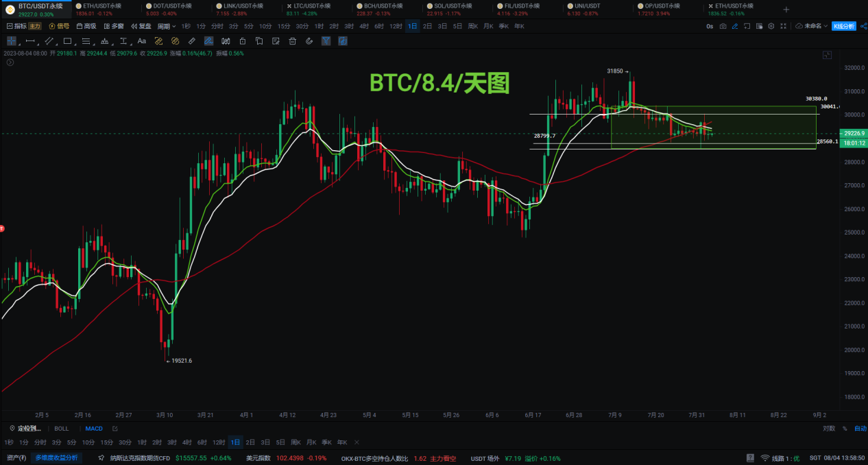Click the OKX-BTC多空持仓人数比 status text
This screenshot has width=868, height=465.
point(374,457)
